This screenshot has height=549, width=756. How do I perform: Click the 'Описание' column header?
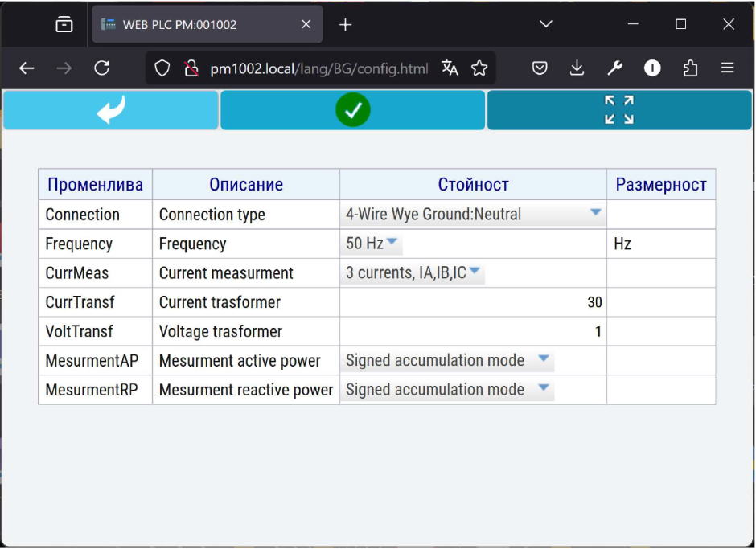click(246, 185)
